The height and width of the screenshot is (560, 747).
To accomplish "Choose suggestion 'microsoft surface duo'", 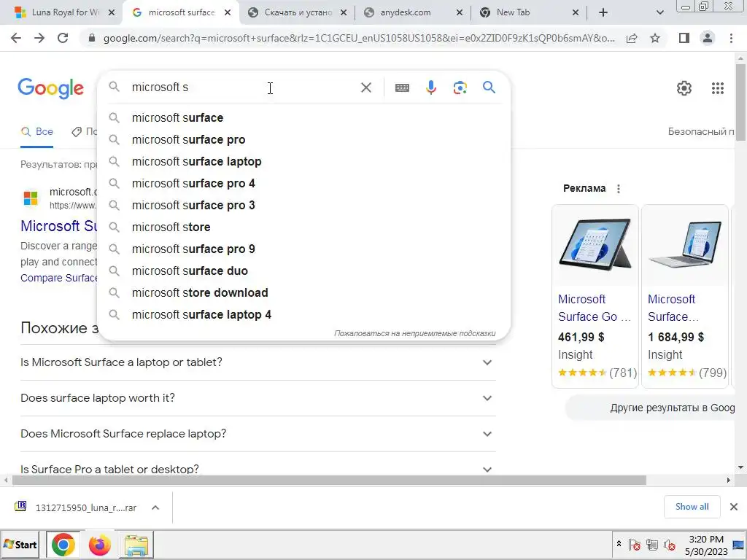I will click(x=303, y=271).
